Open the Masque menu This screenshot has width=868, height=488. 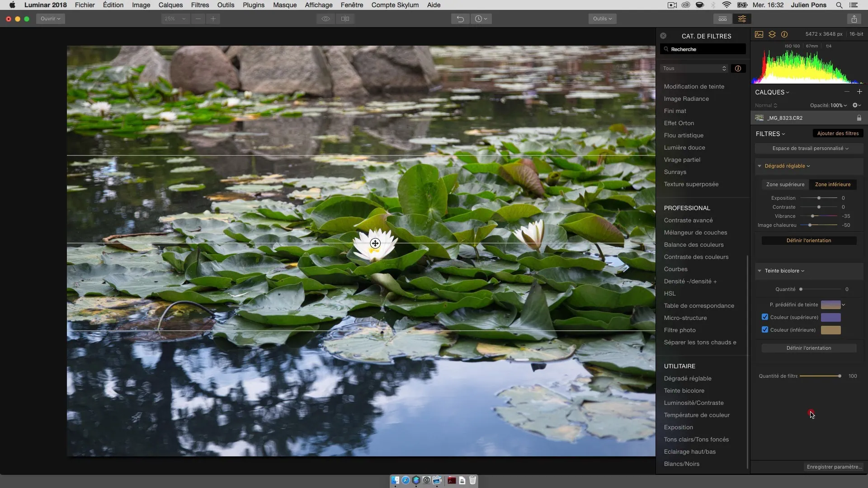pyautogui.click(x=284, y=5)
